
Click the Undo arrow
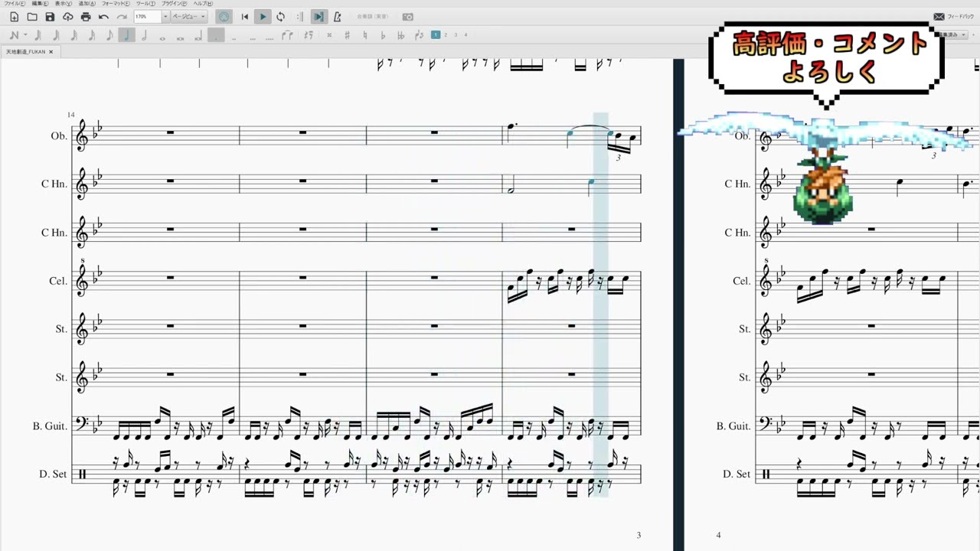click(103, 17)
